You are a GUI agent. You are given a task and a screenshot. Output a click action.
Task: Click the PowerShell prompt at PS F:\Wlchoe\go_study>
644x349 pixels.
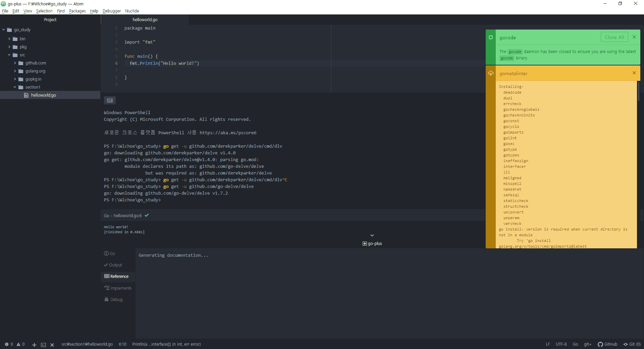coord(132,200)
